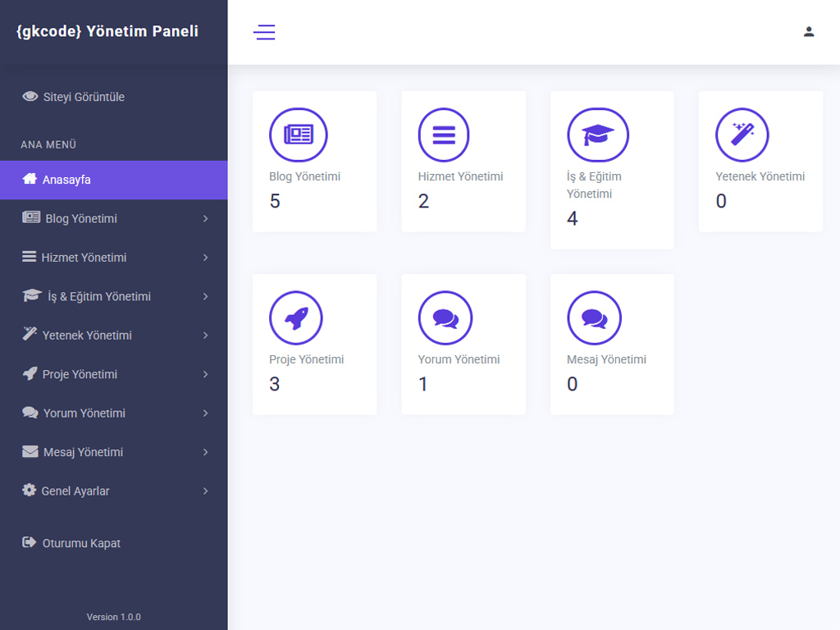Screen dimensions: 840x630
Task: Expand Hizmet Yönetimi chevron in sidebar
Action: (205, 258)
